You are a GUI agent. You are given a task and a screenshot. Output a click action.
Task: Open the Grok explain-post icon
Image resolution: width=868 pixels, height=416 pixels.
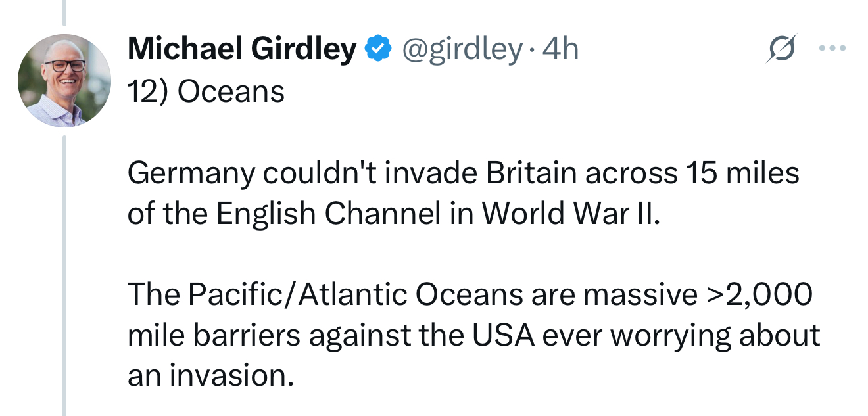pos(781,49)
